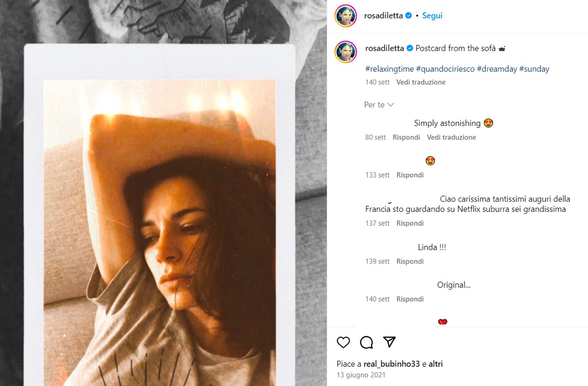Reply to the "Original..." comment
588x386 pixels.
410,299
